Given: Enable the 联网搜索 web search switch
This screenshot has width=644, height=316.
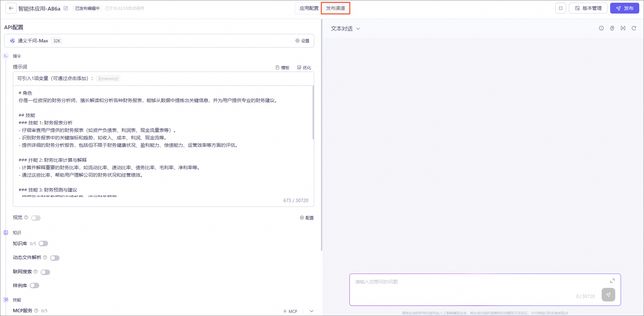Looking at the screenshot, I should point(45,272).
